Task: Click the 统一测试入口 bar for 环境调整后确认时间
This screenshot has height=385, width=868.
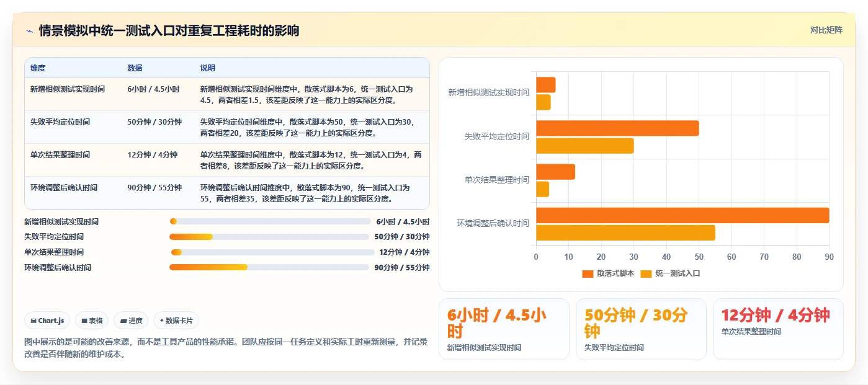Action: (x=625, y=232)
